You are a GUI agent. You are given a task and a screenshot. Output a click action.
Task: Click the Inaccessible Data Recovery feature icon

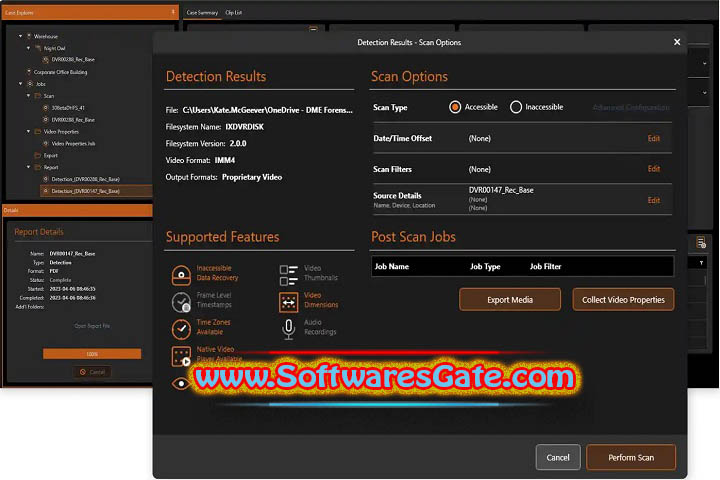point(181,275)
